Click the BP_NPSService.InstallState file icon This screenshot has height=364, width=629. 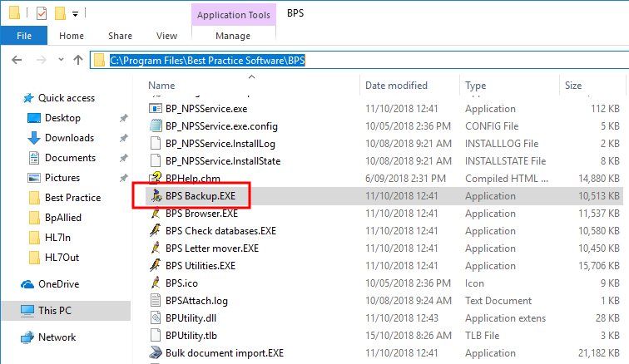coord(156,160)
